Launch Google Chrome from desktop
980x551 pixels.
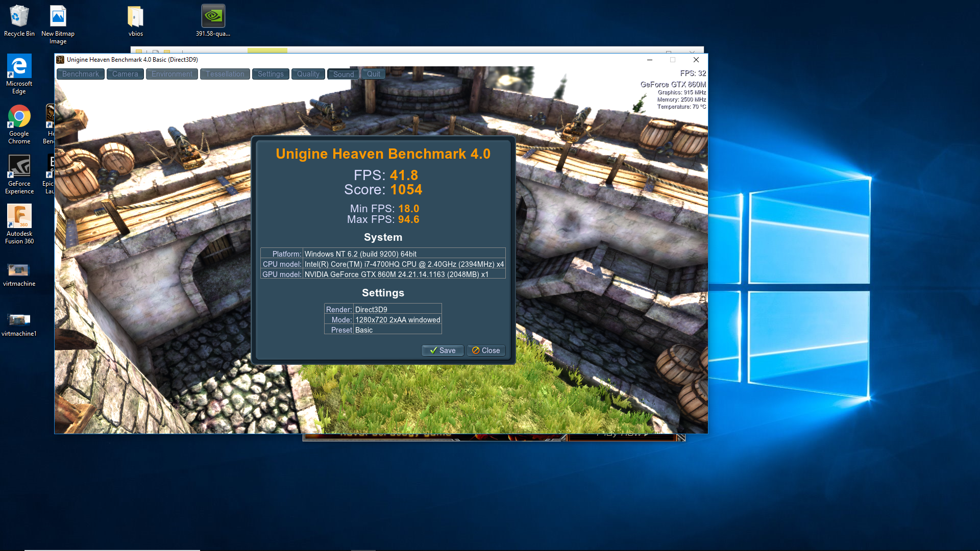click(19, 124)
